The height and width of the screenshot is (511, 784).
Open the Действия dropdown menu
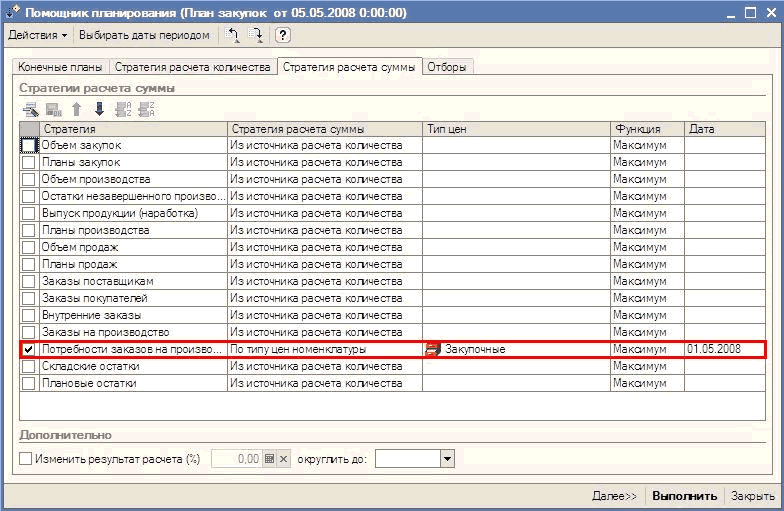[38, 35]
